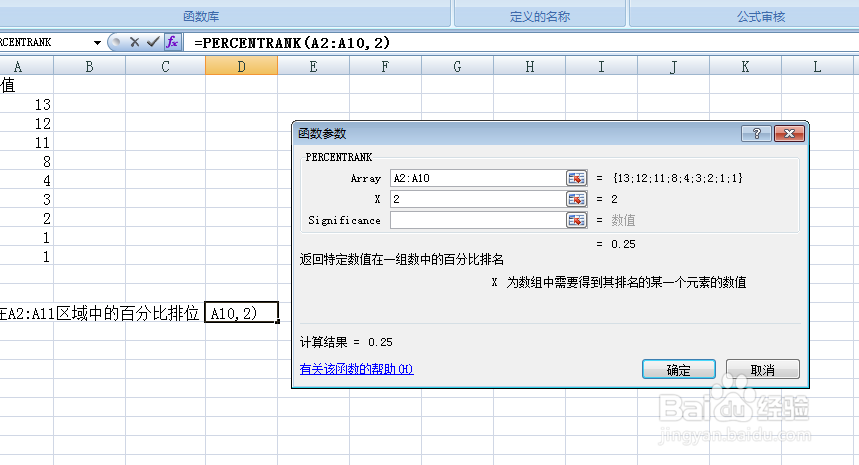Select column F header

coord(385,67)
